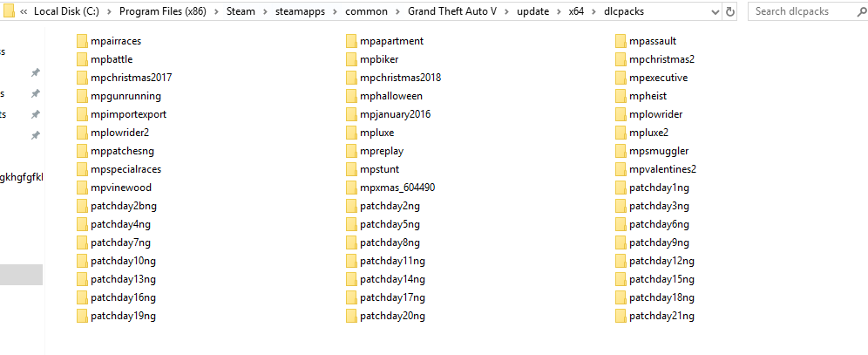The image size is (868, 355).
Task: Go to Program Files (x86) breadcrumb
Action: click(163, 11)
